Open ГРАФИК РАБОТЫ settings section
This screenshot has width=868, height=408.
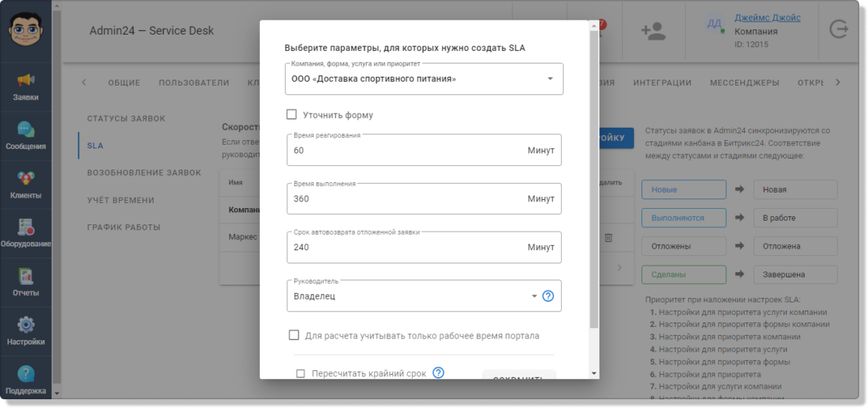click(x=123, y=227)
